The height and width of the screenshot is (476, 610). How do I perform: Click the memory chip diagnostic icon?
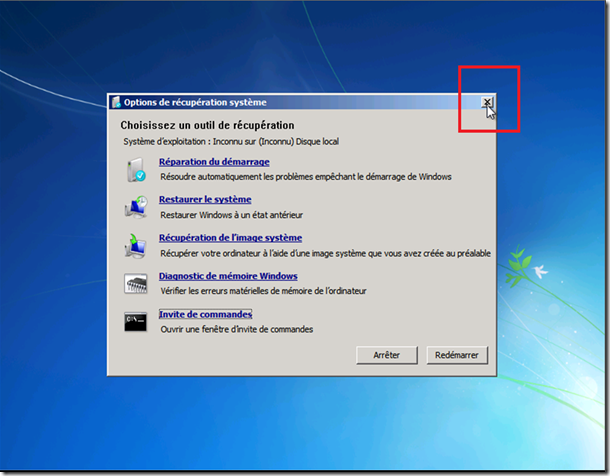[135, 284]
